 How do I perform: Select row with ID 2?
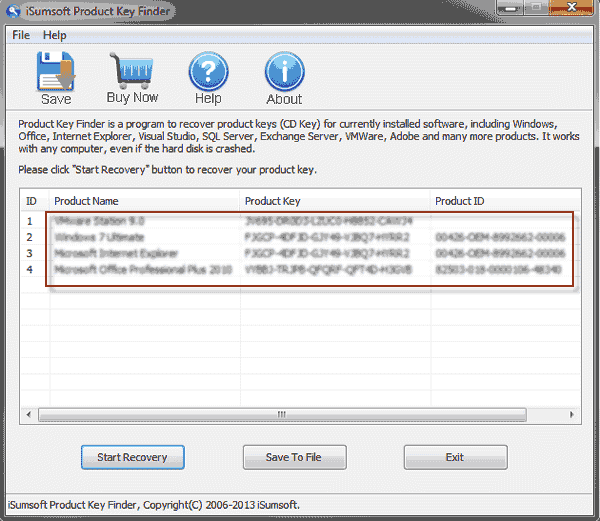click(x=300, y=237)
